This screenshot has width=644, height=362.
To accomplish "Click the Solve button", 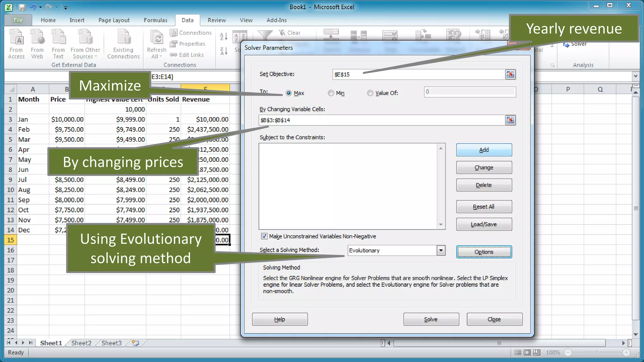I will pyautogui.click(x=431, y=319).
